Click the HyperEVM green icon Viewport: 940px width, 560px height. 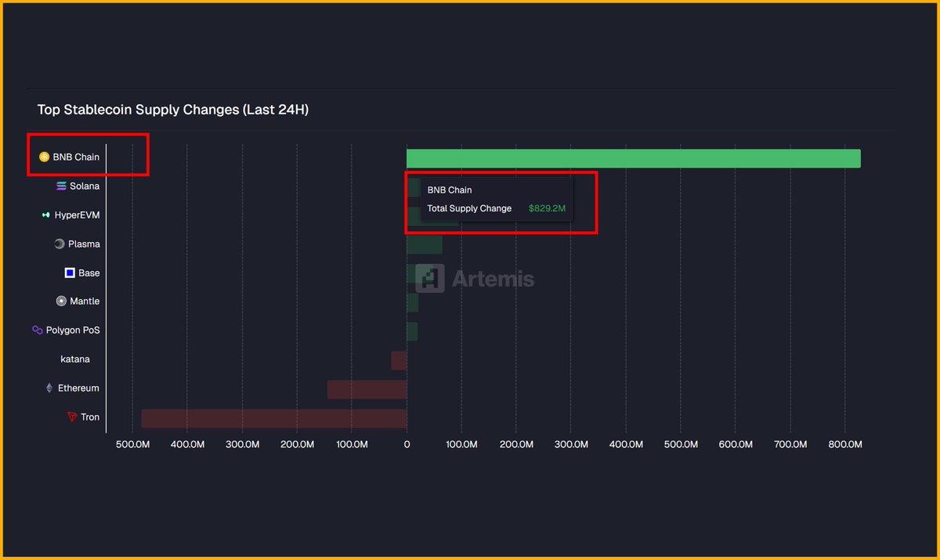pos(46,215)
